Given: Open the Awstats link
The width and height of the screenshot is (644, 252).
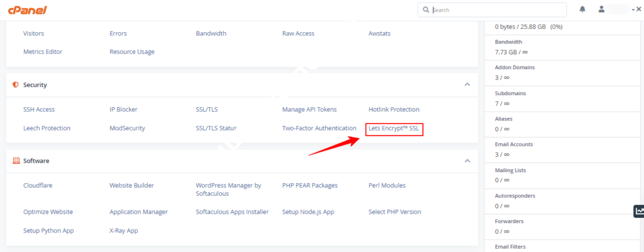Looking at the screenshot, I should pyautogui.click(x=381, y=33).
